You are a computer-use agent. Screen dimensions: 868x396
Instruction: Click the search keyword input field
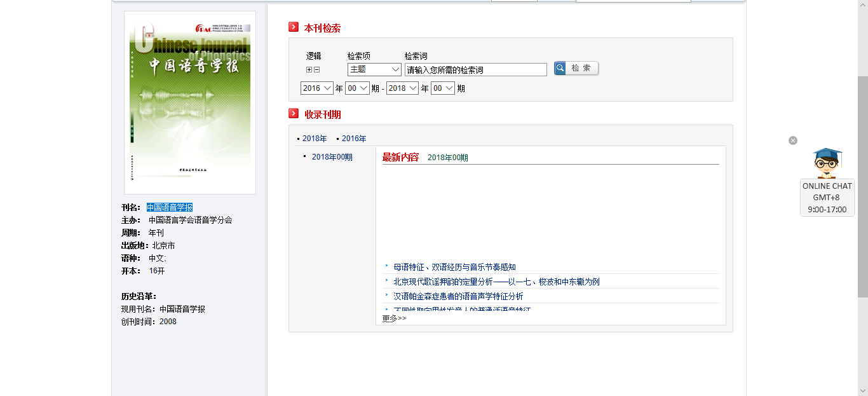pyautogui.click(x=475, y=70)
